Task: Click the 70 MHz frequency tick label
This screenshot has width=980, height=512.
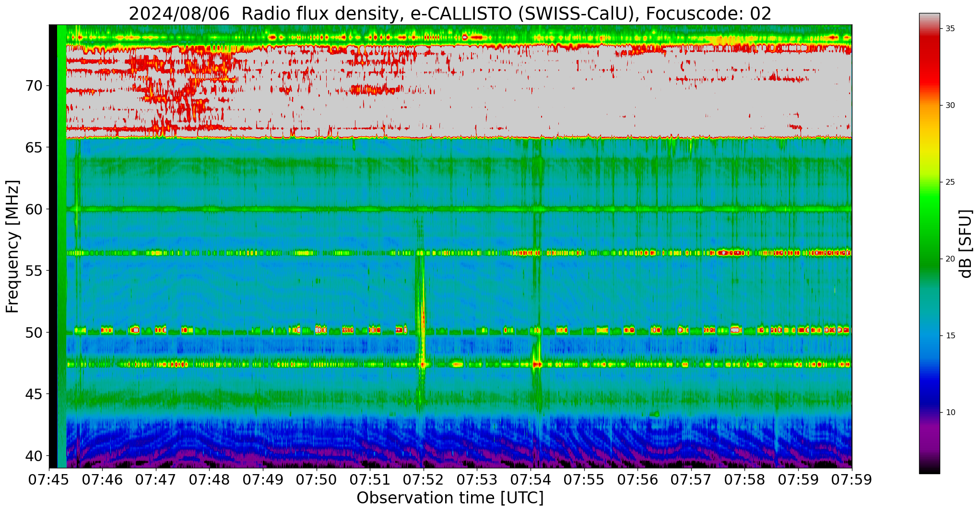Action: pyautogui.click(x=34, y=86)
